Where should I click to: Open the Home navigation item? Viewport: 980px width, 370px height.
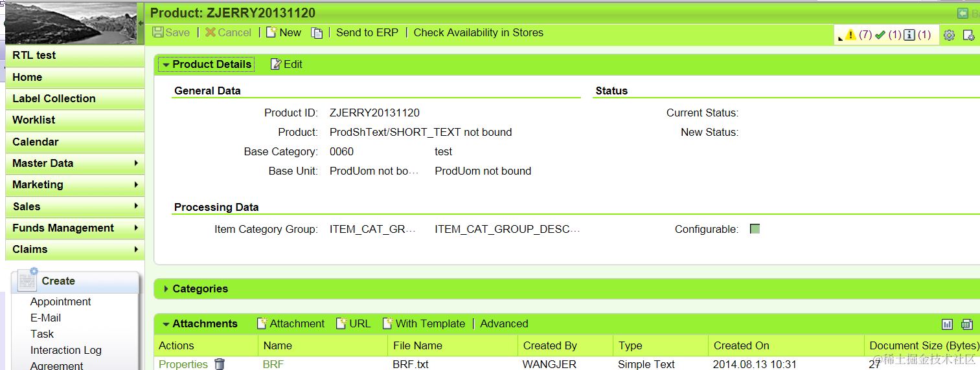pos(74,77)
